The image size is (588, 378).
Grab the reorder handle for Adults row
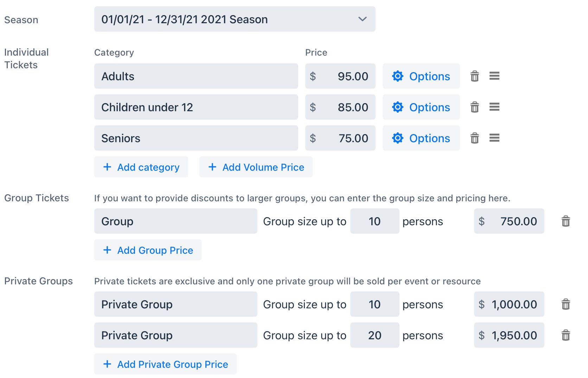[x=494, y=76]
